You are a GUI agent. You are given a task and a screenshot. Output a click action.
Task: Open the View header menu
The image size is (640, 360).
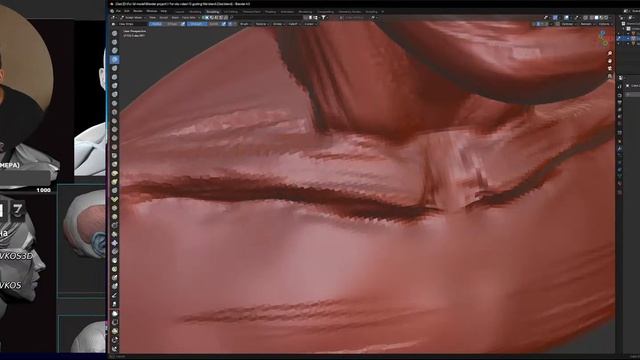pos(152,18)
